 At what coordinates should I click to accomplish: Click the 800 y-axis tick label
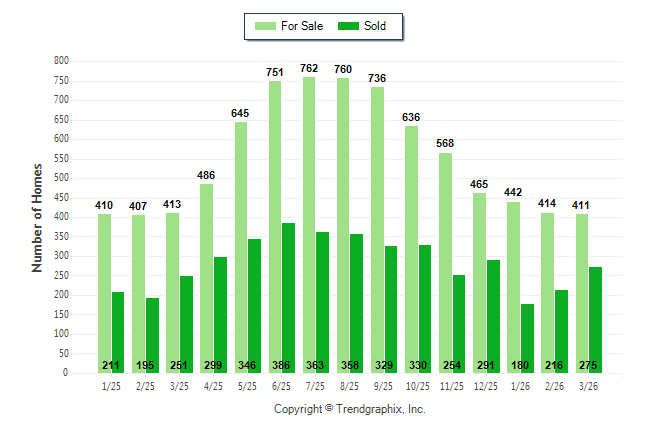(x=61, y=61)
